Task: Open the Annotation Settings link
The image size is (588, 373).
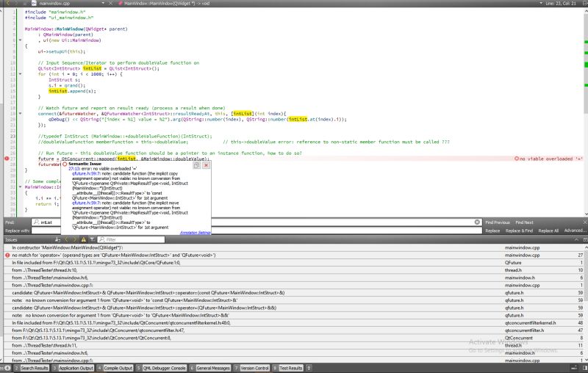Action: [195, 233]
